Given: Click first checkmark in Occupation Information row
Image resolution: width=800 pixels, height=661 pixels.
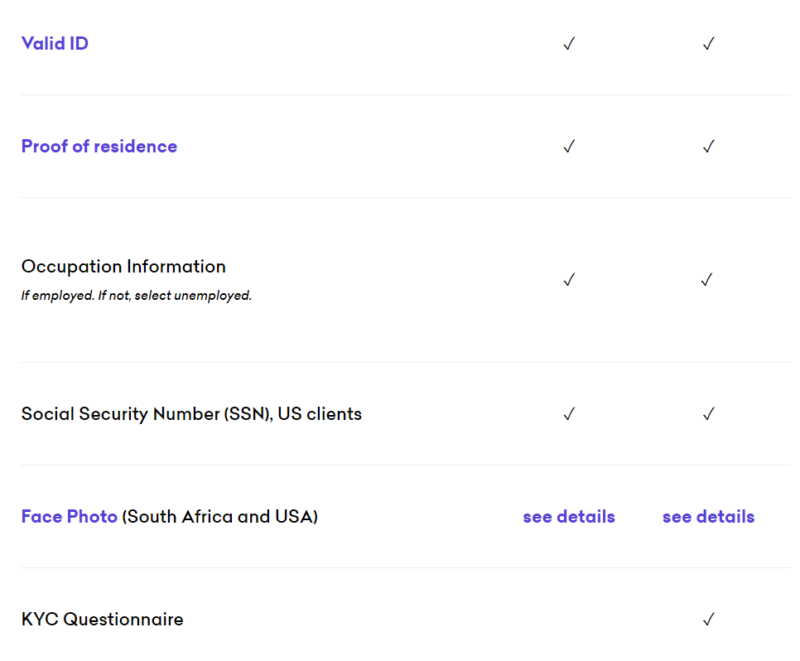Looking at the screenshot, I should [569, 280].
